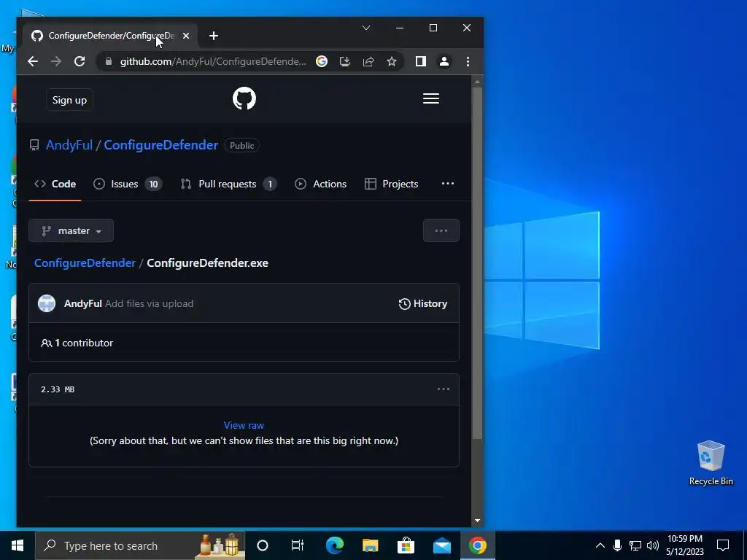The image size is (747, 560).
Task: Click the Chrome taskbar icon
Action: [477, 545]
